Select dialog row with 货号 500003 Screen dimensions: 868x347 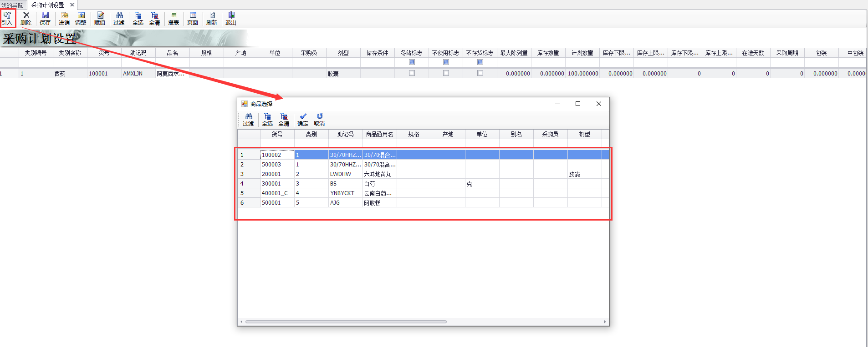(x=423, y=165)
